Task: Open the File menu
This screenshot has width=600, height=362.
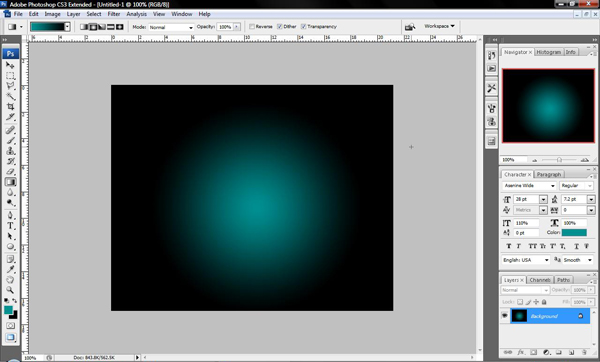Action: (18, 14)
